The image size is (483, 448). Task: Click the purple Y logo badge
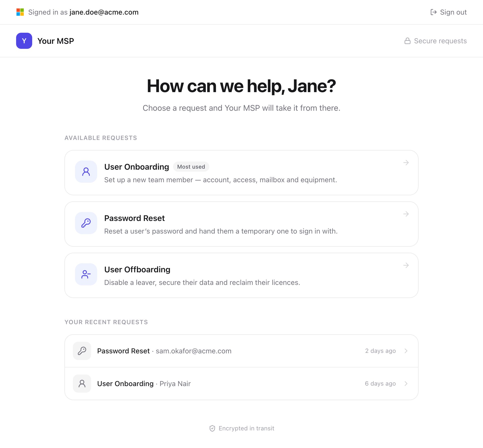point(24,41)
